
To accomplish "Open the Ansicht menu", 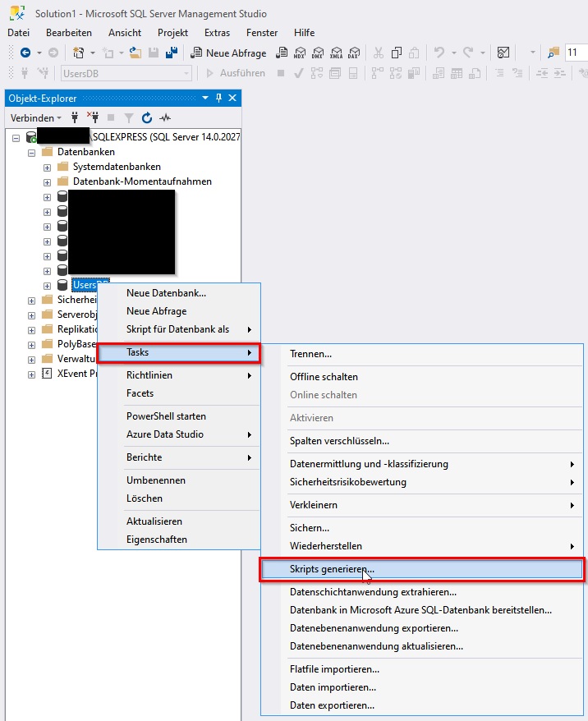I will [x=125, y=33].
